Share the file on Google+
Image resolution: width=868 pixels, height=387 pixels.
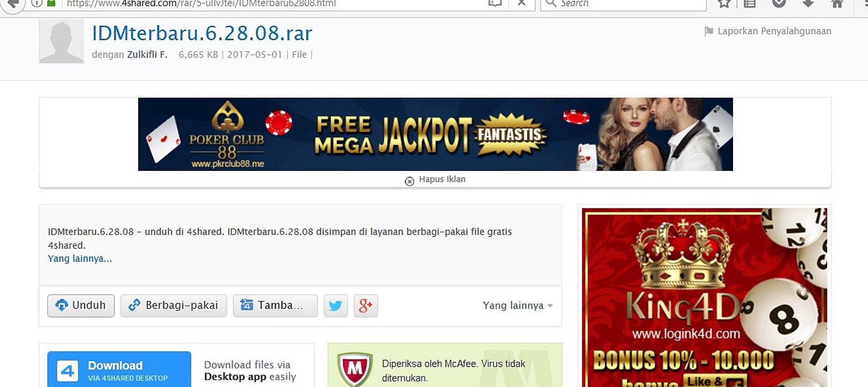pyautogui.click(x=365, y=306)
